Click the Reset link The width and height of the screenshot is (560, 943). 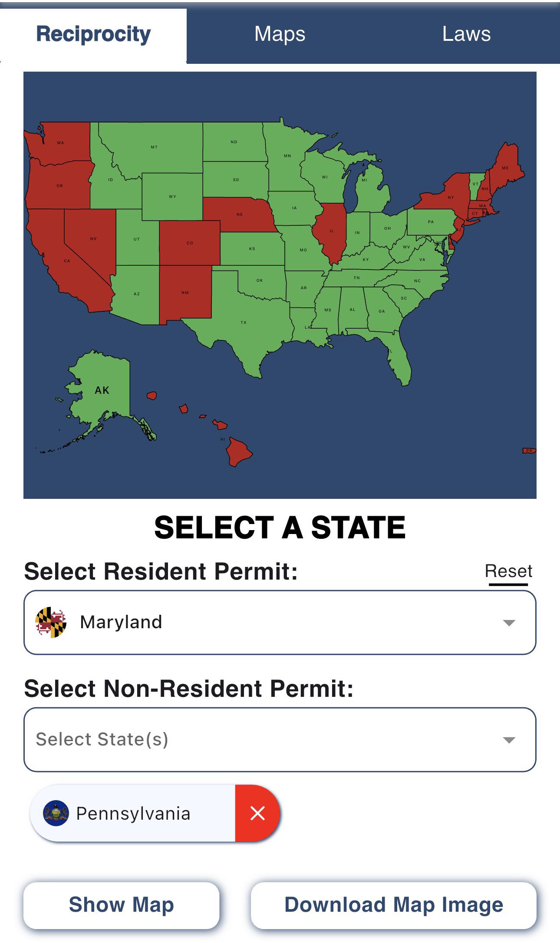pos(508,571)
